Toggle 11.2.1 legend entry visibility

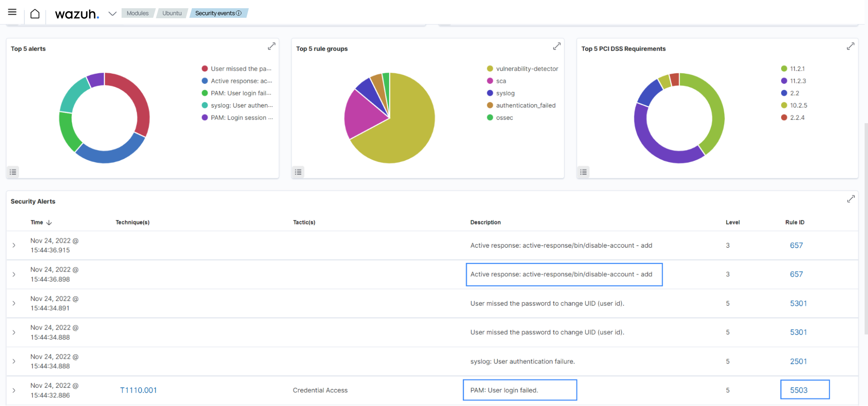pos(797,69)
